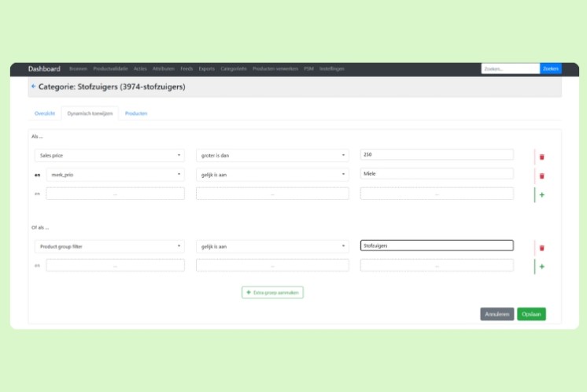Click 'Extra groep aanmaken' button
The height and width of the screenshot is (392, 587).
272,292
